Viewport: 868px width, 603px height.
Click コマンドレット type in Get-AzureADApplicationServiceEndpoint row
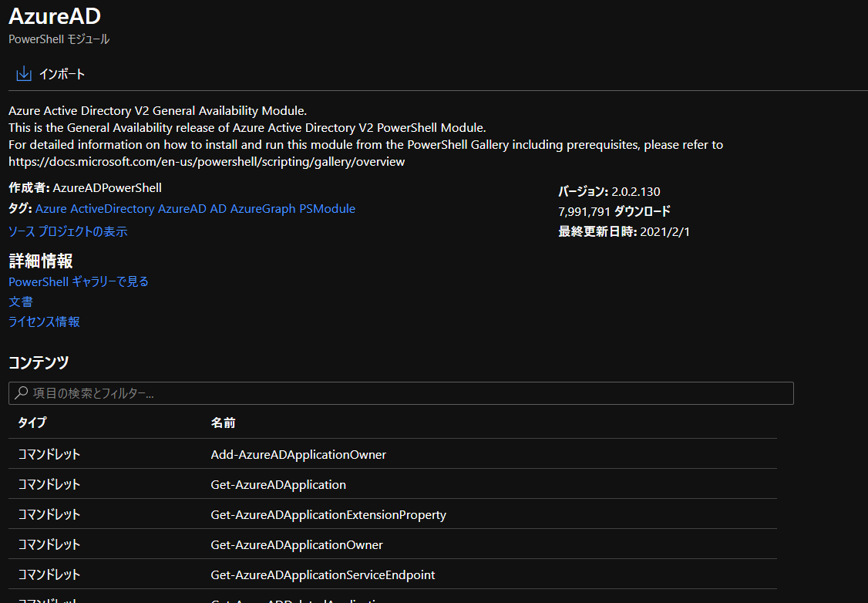[x=49, y=574]
